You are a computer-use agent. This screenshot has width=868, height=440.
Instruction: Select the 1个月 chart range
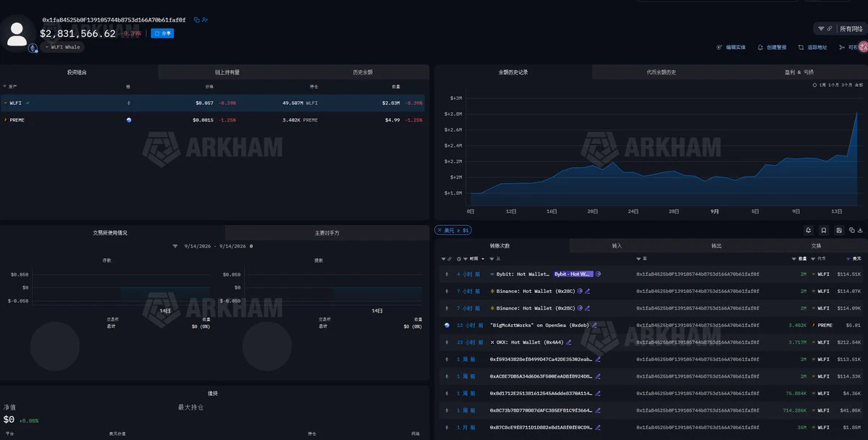pyautogui.click(x=833, y=85)
